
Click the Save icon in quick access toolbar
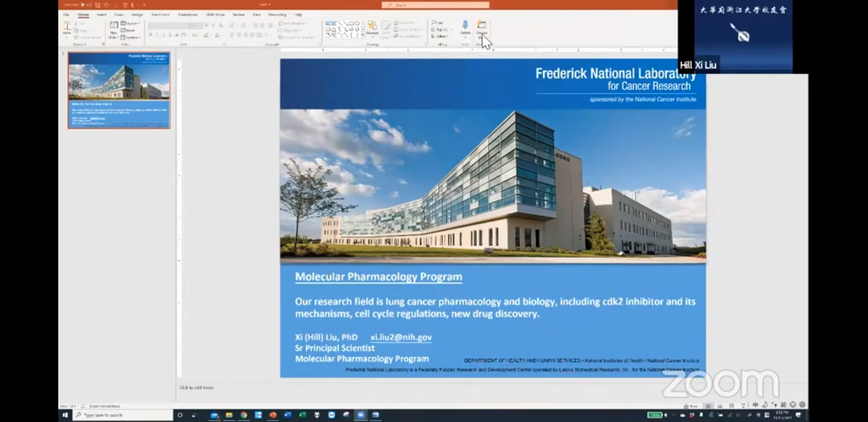pyautogui.click(x=98, y=5)
